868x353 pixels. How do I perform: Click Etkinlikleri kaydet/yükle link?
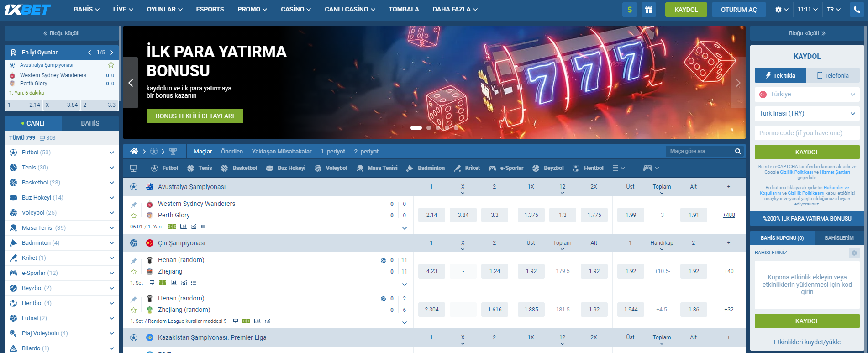click(x=807, y=342)
